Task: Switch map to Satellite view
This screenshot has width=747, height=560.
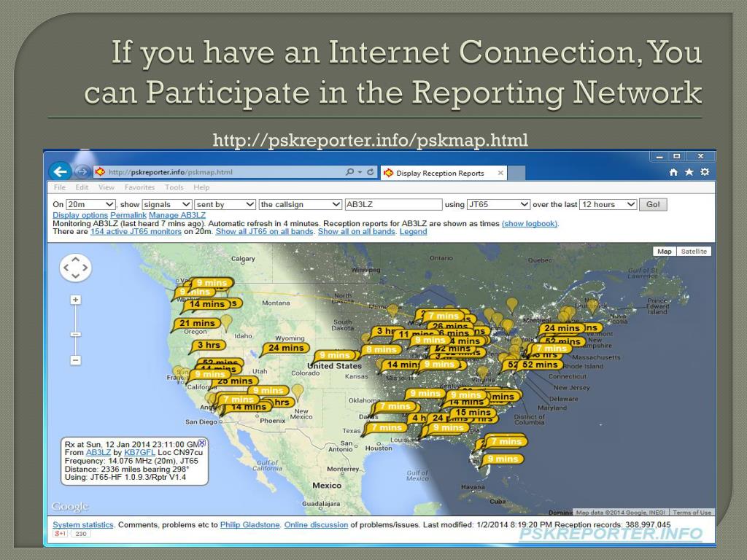Action: [694, 252]
